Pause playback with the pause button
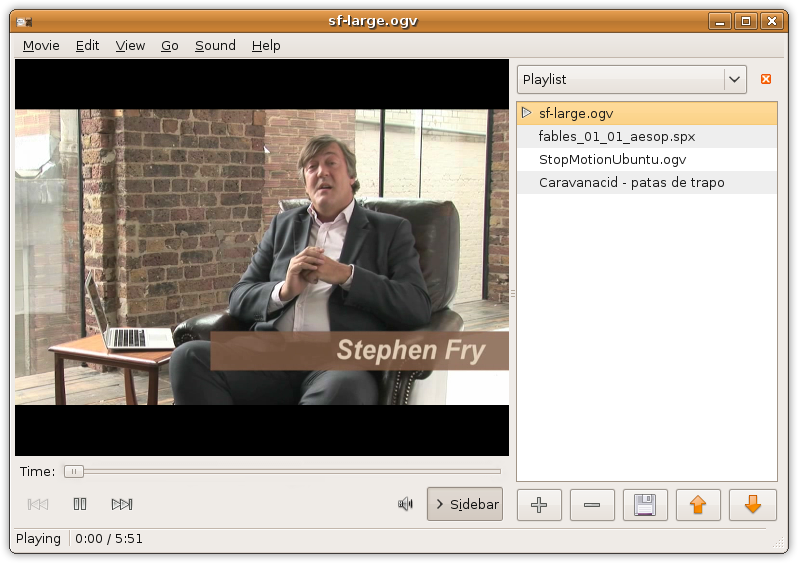Screen dimensions: 798x563 [80, 504]
